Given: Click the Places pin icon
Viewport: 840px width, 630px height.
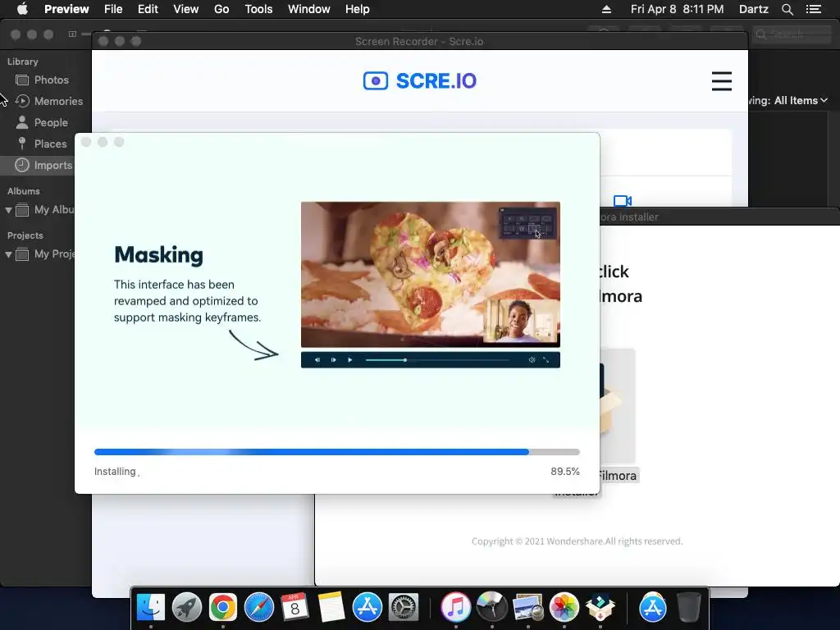Looking at the screenshot, I should tap(22, 143).
